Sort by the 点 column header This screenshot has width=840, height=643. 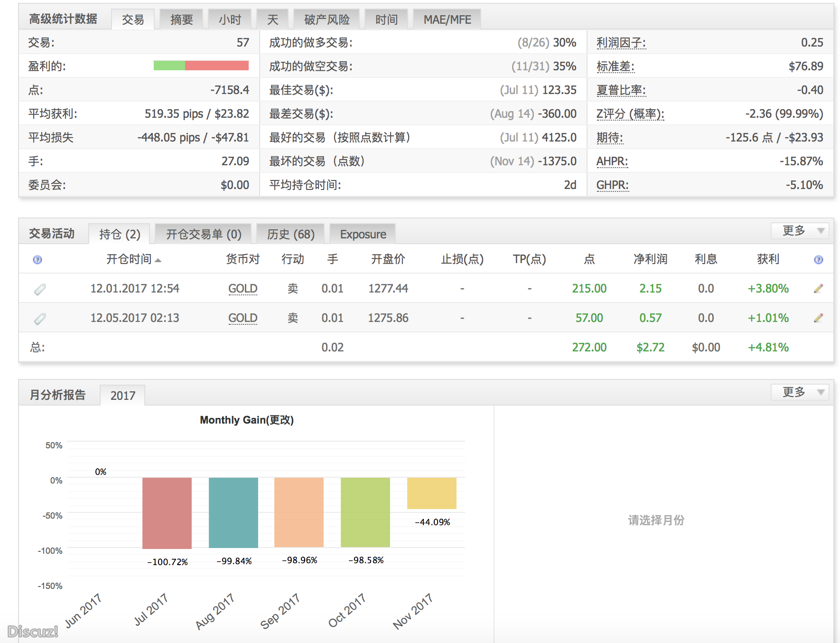tap(589, 259)
